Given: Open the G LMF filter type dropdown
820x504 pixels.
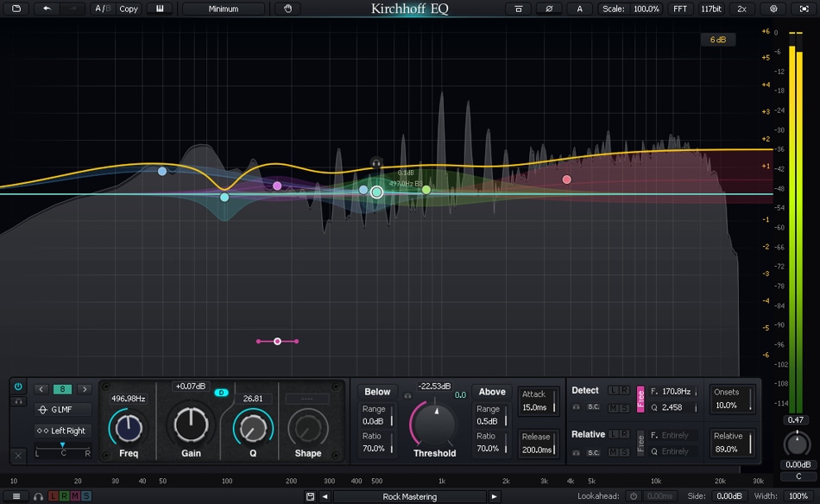Looking at the screenshot, I should tap(63, 409).
